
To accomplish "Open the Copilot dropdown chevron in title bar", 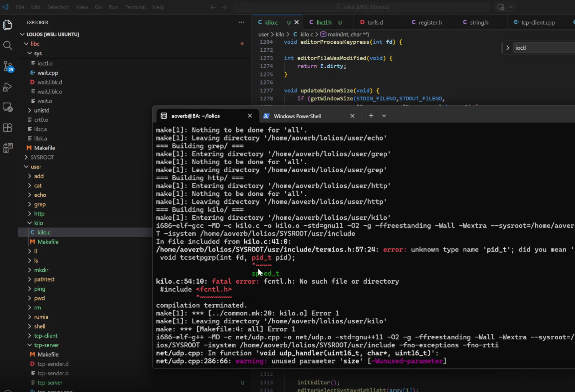I will (510, 7).
